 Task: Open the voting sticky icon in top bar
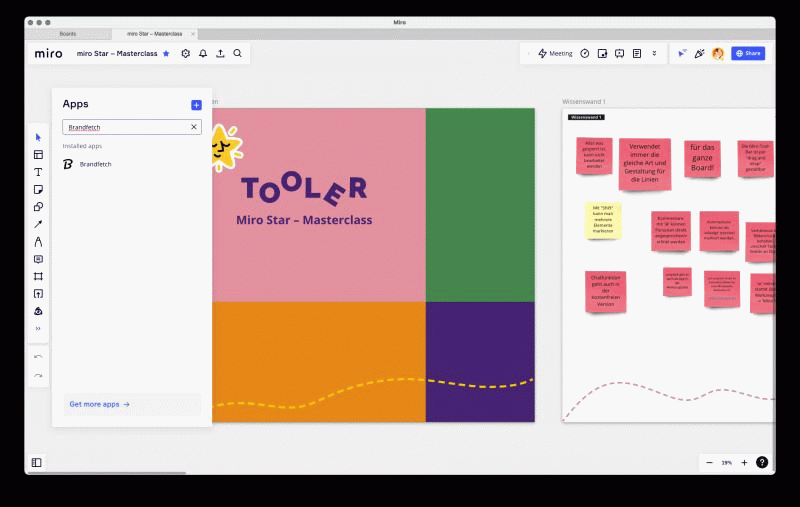tap(602, 54)
